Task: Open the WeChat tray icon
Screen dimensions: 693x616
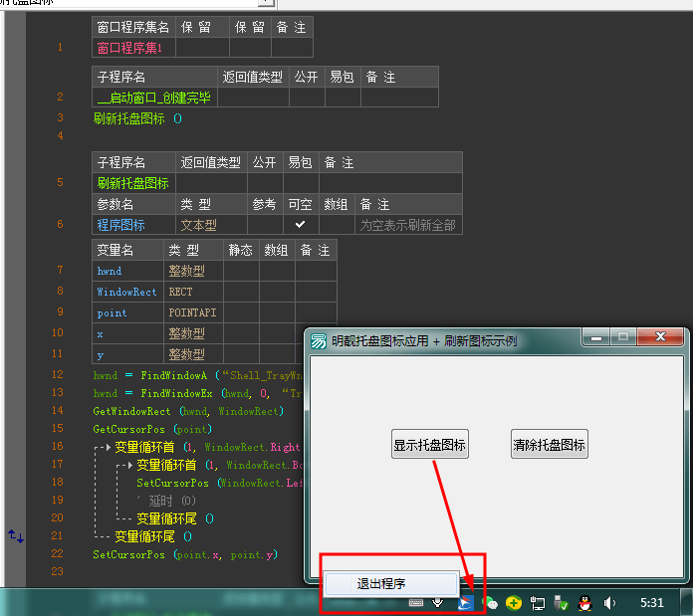Action: [x=490, y=602]
